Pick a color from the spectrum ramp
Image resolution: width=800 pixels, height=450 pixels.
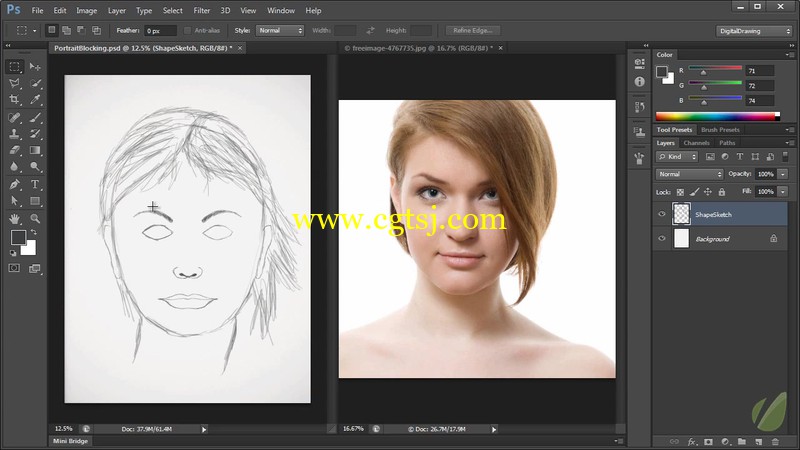tap(717, 116)
